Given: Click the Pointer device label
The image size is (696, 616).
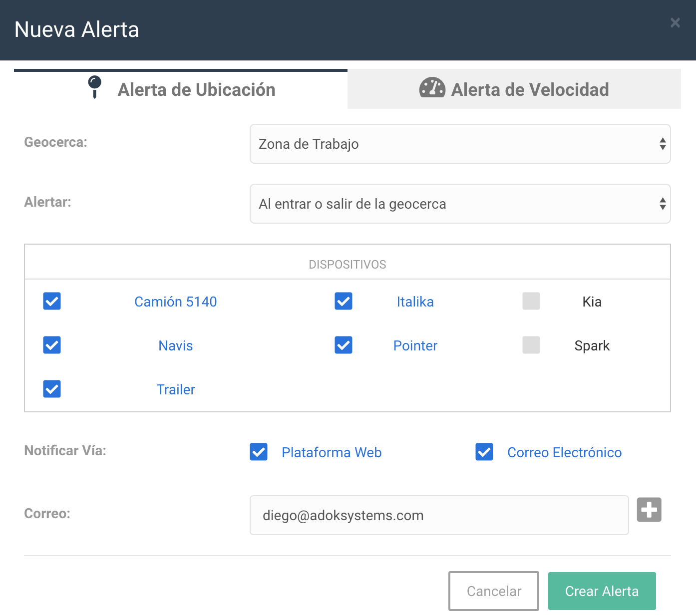Looking at the screenshot, I should tap(415, 345).
